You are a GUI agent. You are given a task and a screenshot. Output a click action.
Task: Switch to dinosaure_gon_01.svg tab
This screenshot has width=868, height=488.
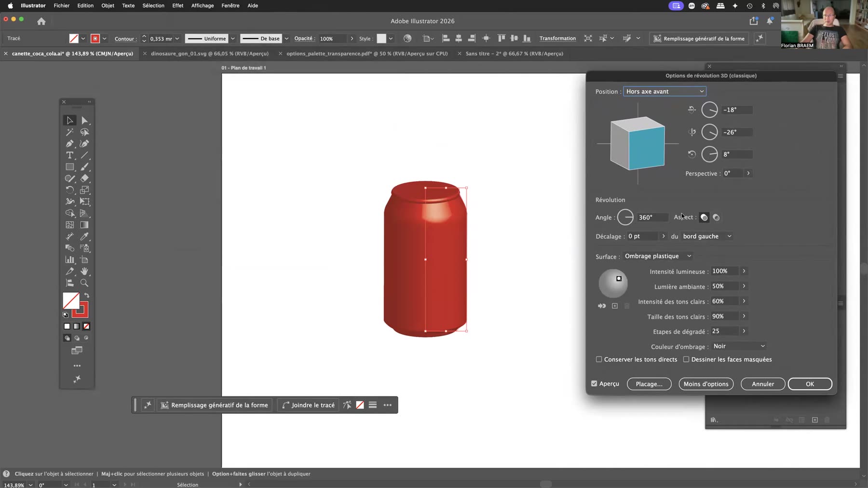coord(209,54)
